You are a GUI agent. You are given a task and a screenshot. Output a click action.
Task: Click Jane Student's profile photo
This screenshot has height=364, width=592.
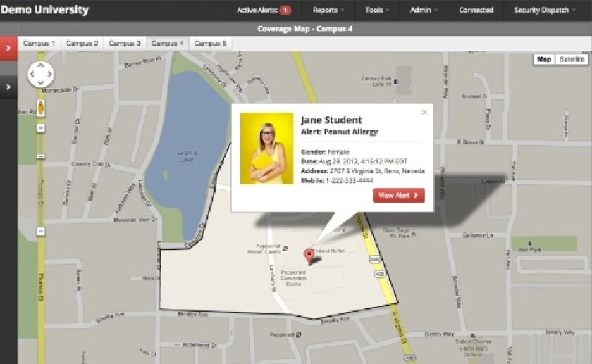click(x=266, y=149)
